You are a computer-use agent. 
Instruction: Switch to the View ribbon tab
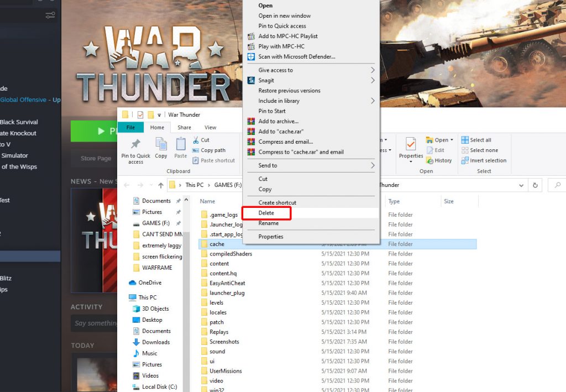click(x=210, y=127)
